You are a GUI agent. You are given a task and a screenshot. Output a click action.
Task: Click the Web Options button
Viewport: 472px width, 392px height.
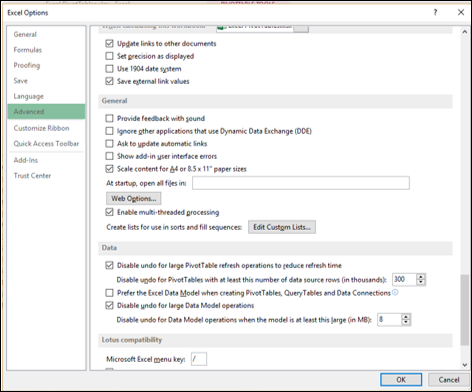coord(134,199)
